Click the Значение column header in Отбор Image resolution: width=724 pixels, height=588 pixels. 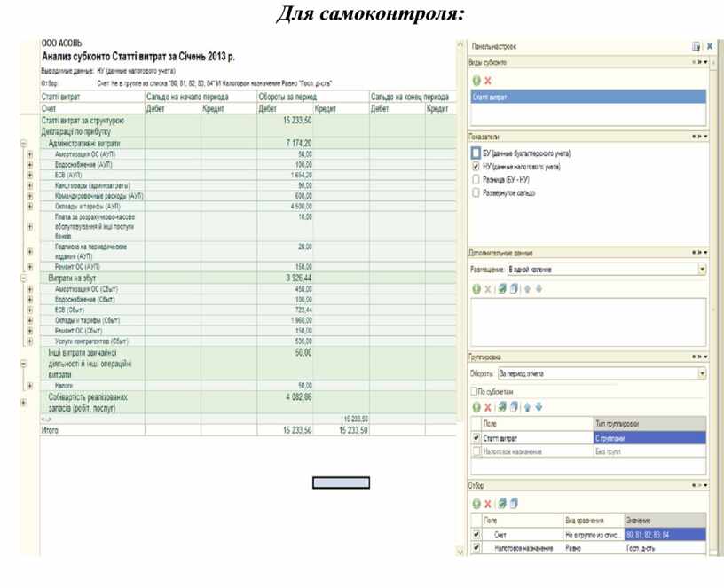pyautogui.click(x=665, y=520)
